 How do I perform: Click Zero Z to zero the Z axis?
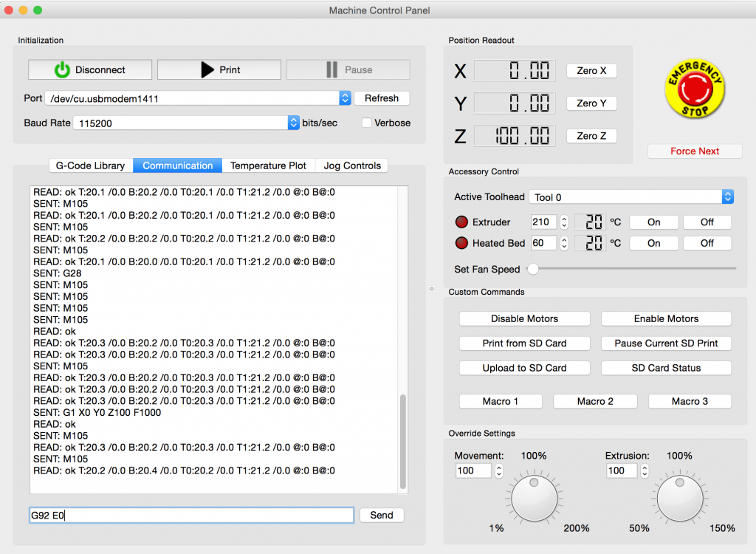point(591,135)
